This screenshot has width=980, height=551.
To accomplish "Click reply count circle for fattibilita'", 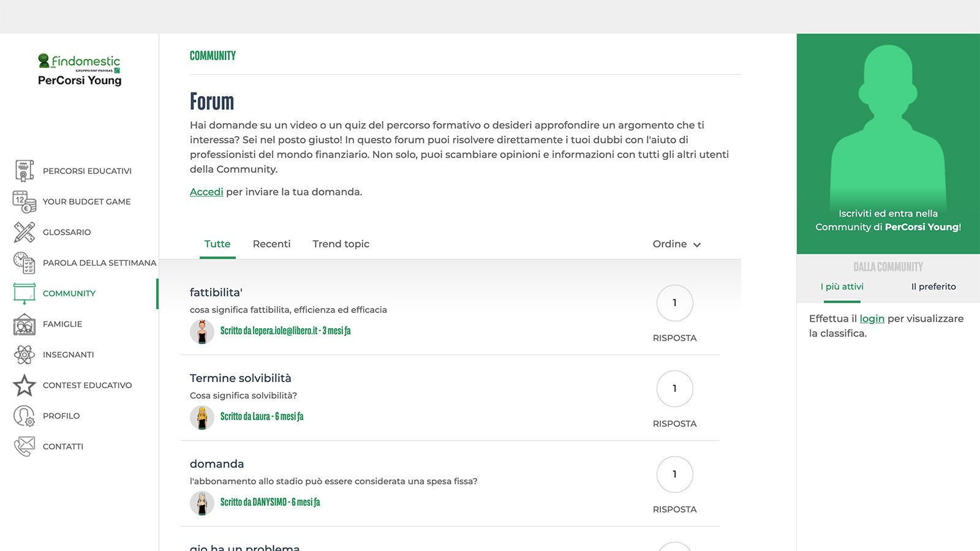I will pos(674,303).
